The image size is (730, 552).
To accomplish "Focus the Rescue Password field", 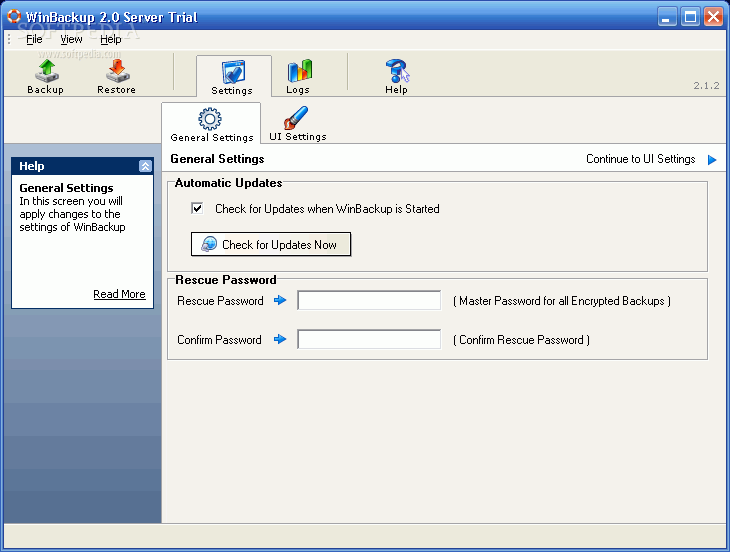I will 369,300.
